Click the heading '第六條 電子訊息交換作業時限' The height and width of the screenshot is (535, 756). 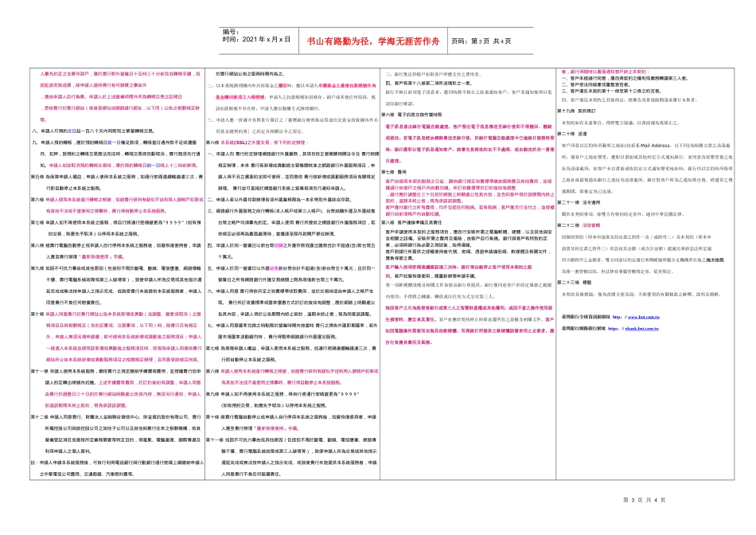[411, 115]
